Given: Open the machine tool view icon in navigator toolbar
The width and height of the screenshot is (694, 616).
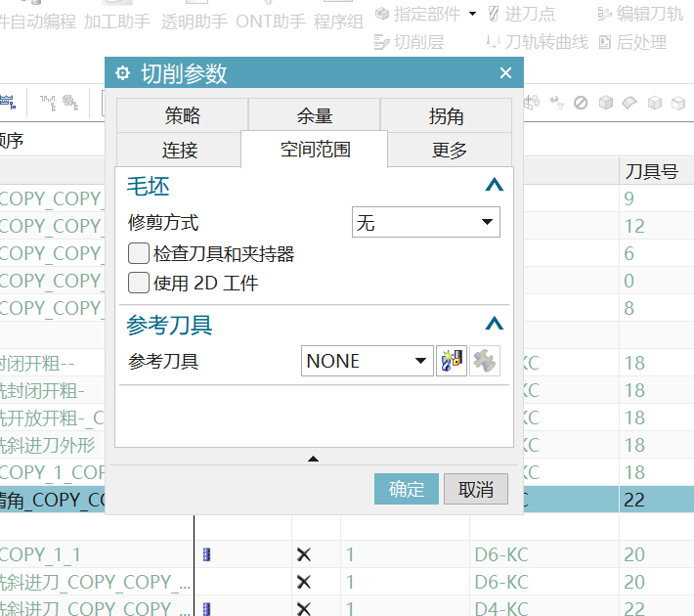Looking at the screenshot, I should (x=47, y=103).
